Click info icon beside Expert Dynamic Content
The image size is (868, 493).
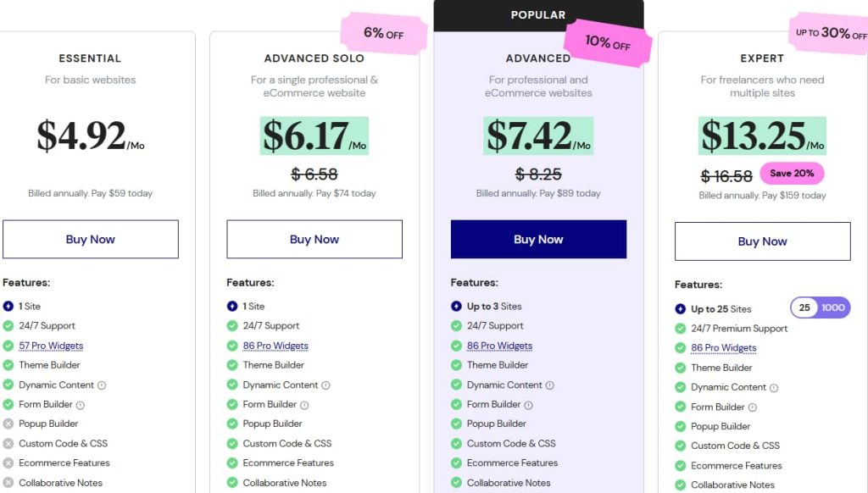click(x=773, y=388)
